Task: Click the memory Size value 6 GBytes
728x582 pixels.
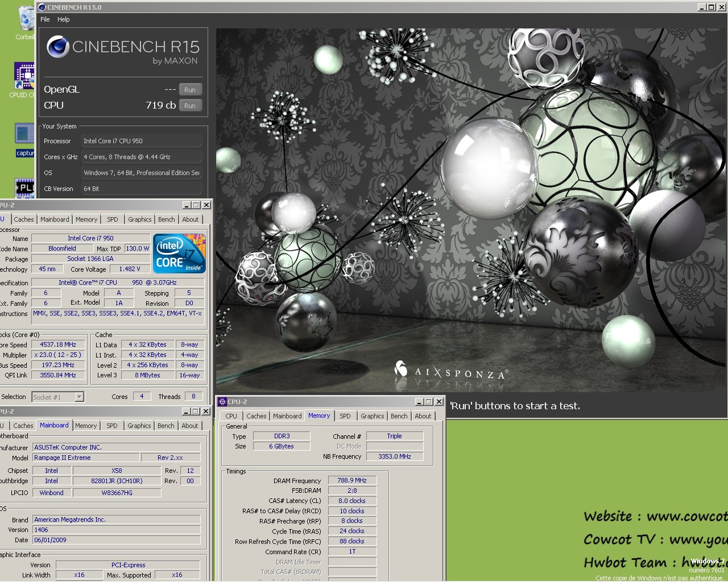Action: point(282,446)
